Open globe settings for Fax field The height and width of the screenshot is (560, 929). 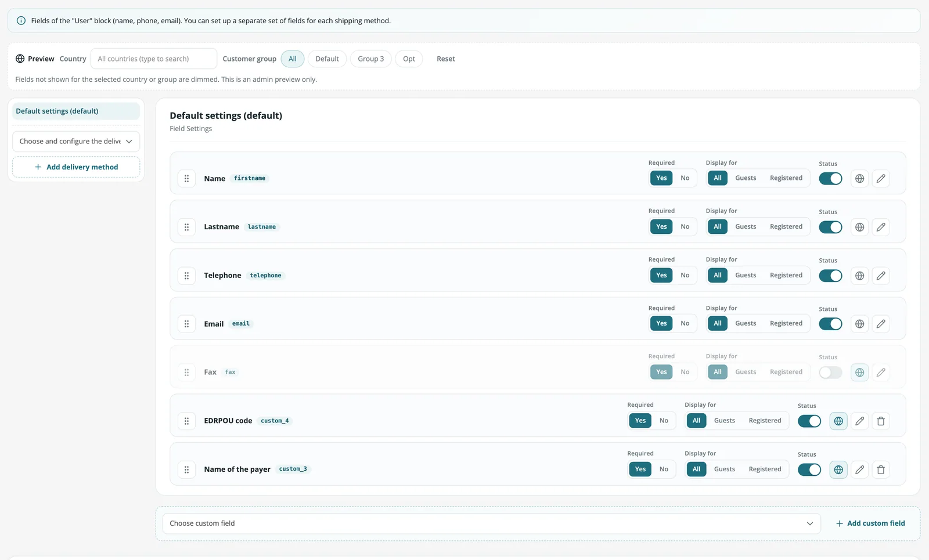pos(860,373)
